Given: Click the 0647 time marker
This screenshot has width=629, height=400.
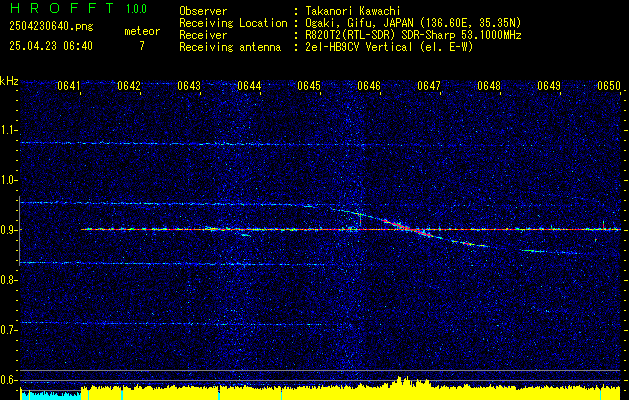Looking at the screenshot, I should click(x=429, y=86).
